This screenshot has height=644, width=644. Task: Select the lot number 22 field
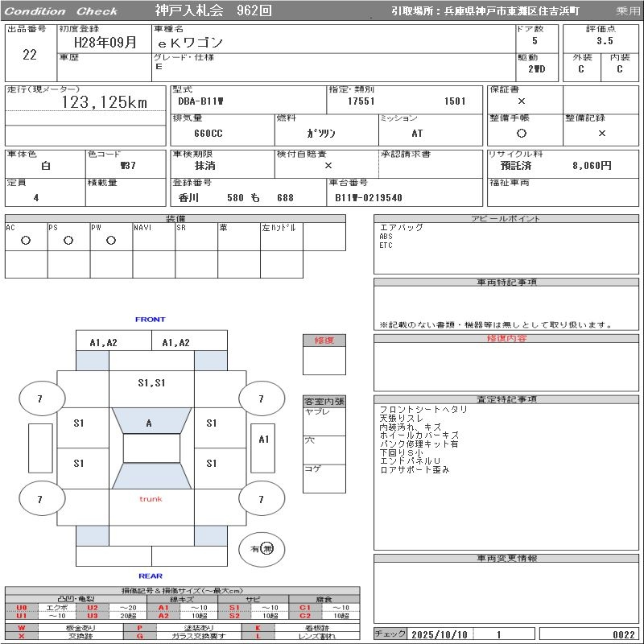pos(30,55)
